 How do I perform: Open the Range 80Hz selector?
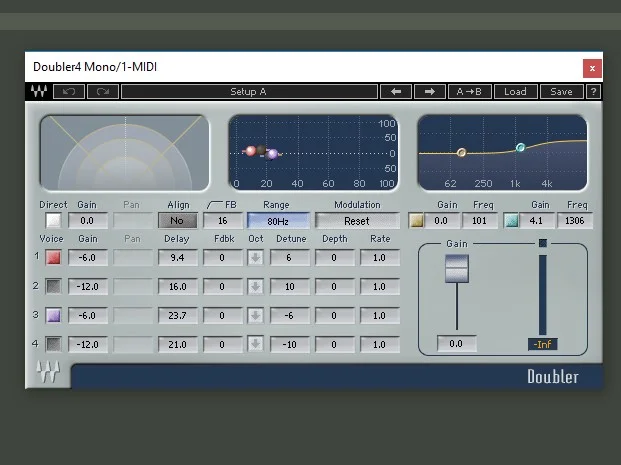coord(278,221)
